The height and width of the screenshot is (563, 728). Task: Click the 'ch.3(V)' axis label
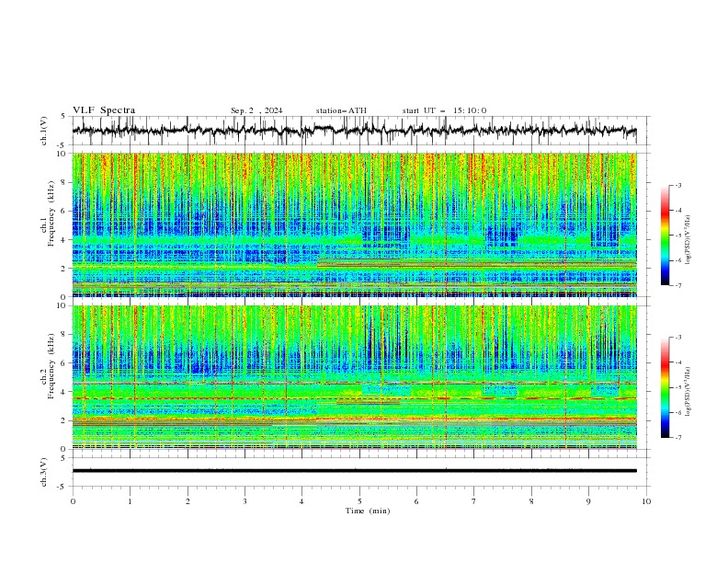tap(44, 472)
